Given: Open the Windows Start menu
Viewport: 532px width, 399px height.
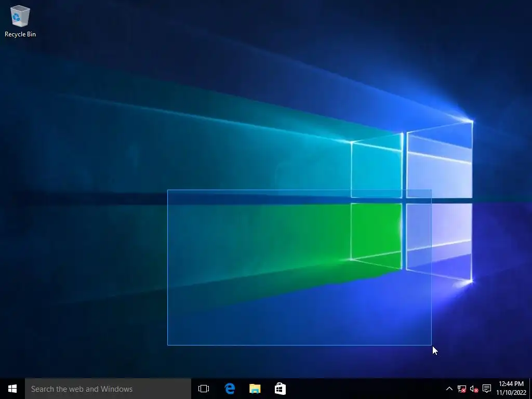Looking at the screenshot, I should click(12, 389).
